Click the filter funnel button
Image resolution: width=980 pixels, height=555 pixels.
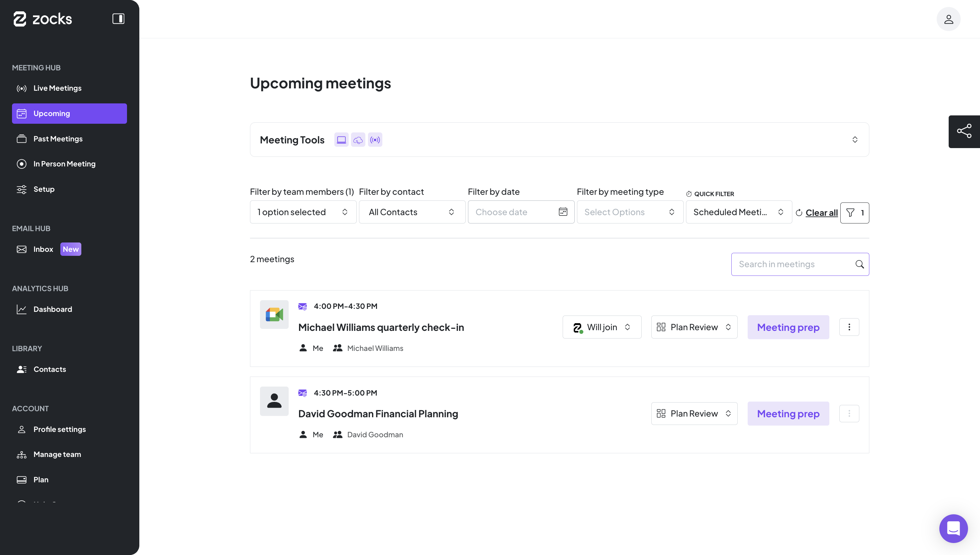point(854,213)
